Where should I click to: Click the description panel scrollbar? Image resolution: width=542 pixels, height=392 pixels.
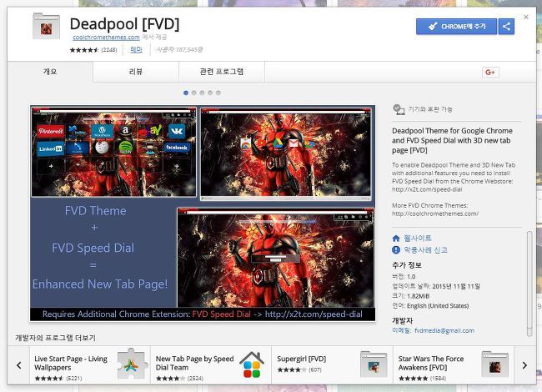point(529,284)
